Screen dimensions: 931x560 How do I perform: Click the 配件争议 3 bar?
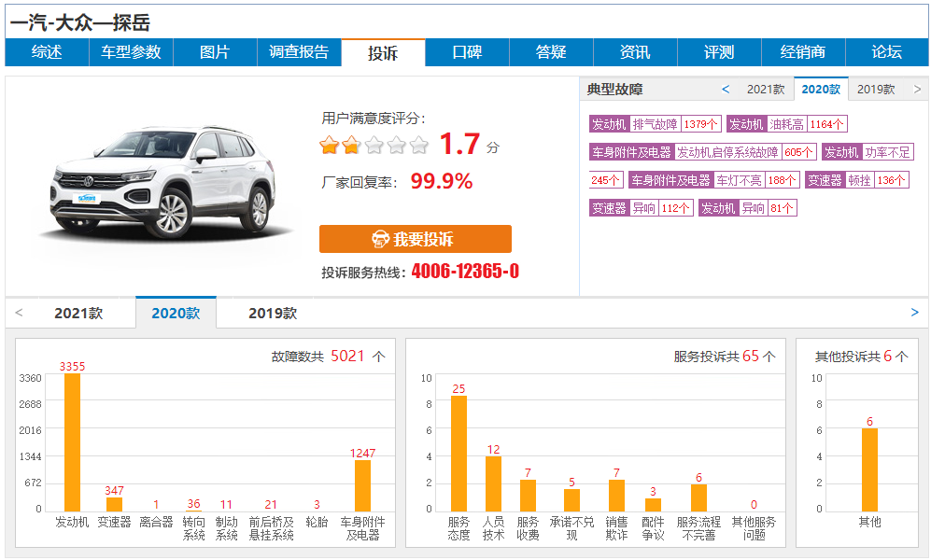point(653,505)
